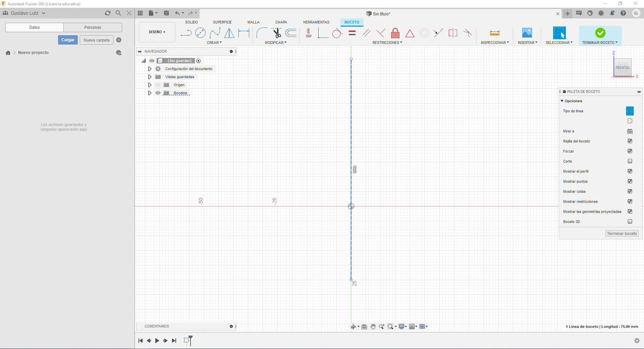The width and height of the screenshot is (644, 349).
Task: Switch to the SUPERFICIE tab
Action: tap(222, 22)
